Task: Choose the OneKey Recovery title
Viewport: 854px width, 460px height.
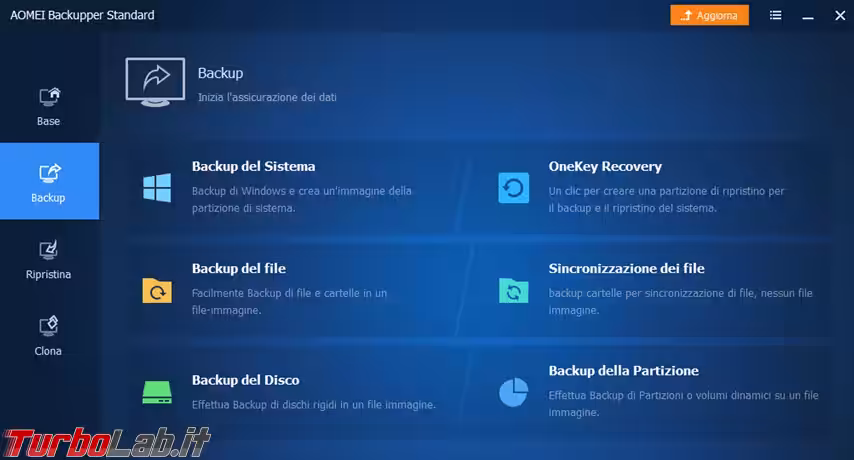Action: [605, 167]
